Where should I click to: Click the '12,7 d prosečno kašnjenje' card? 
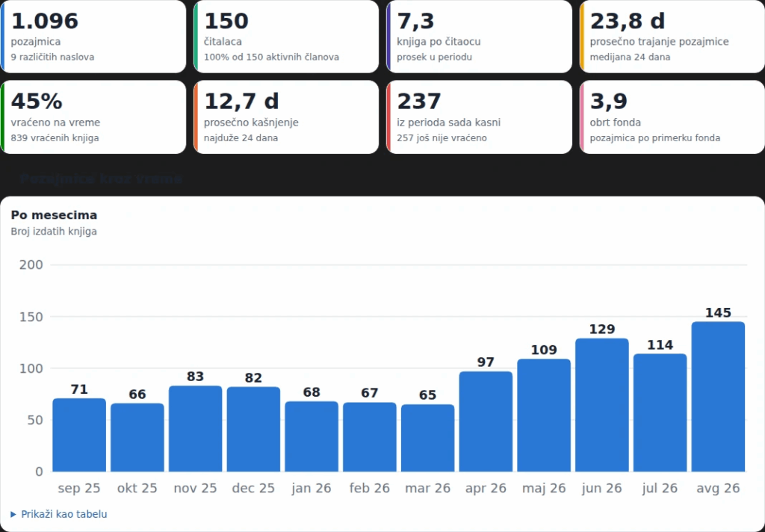point(286,117)
